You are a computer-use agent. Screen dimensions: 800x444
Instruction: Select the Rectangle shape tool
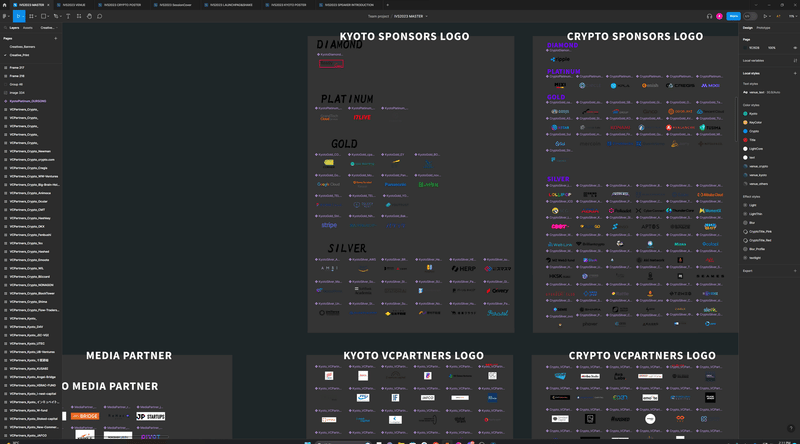43,16
